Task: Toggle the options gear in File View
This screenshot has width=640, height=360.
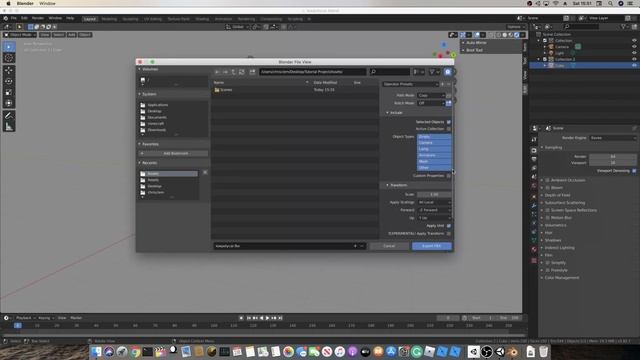Action: (x=448, y=72)
